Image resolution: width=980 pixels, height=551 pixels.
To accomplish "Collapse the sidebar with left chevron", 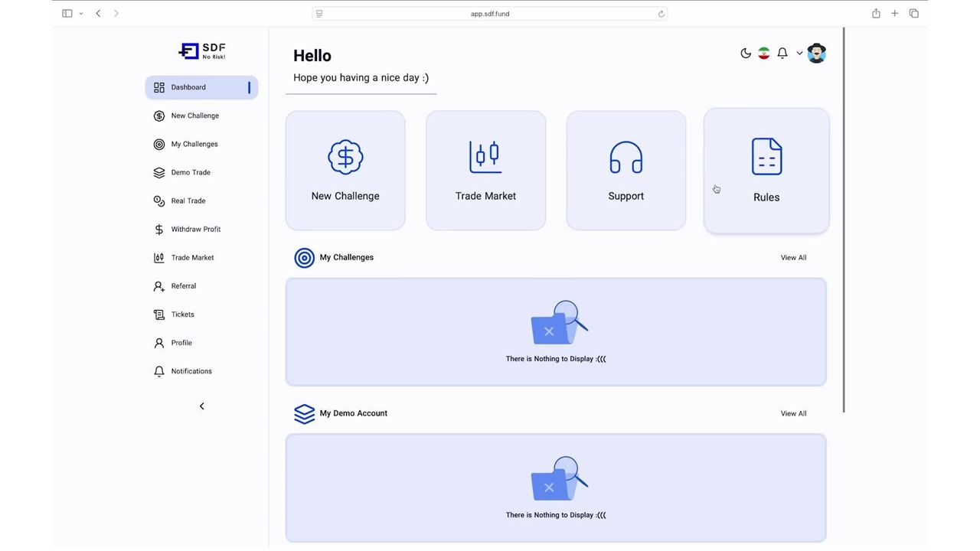I will (x=202, y=406).
